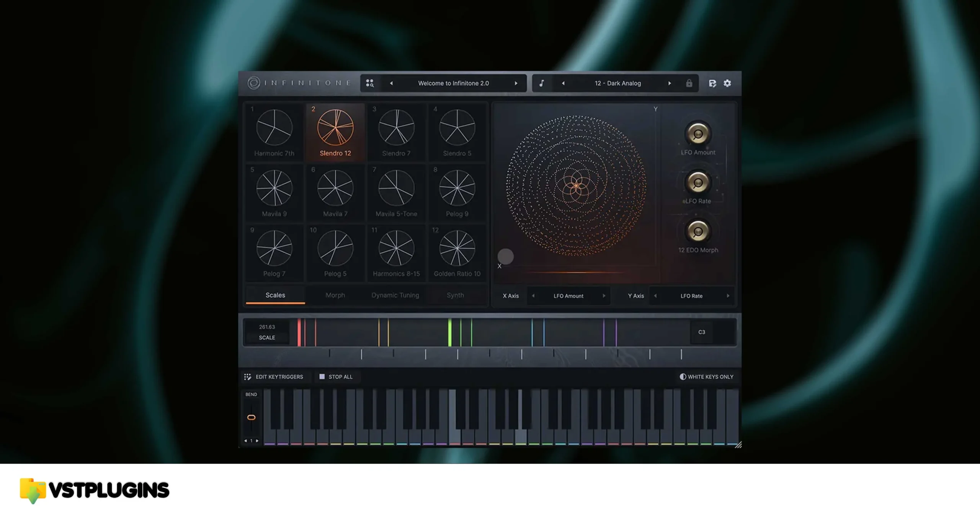Select the Golden Ratio 10 scale slot

[x=457, y=253]
